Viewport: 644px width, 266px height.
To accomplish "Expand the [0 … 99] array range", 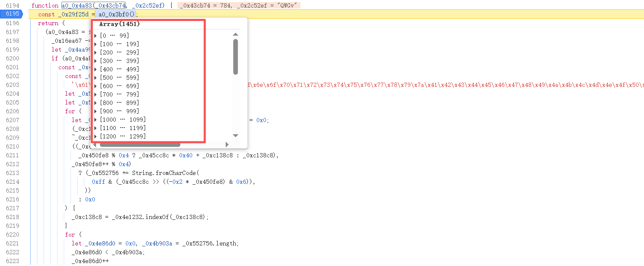I will 96,36.
